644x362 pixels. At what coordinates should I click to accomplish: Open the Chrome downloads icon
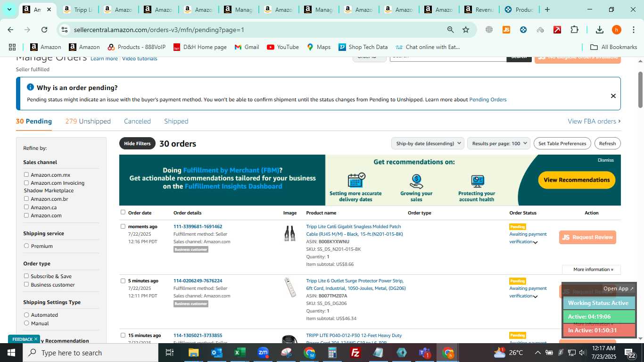600,30
